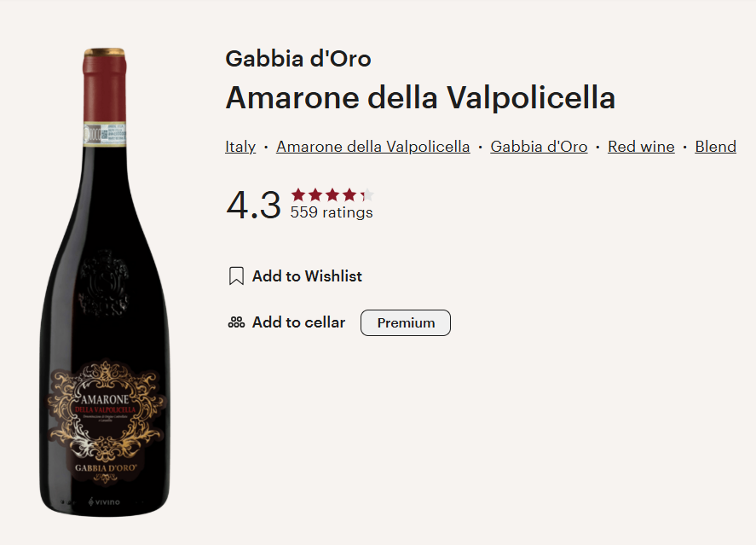Click the bold Gabbia d'Oro winery heading
Image resolution: width=756 pixels, height=545 pixels.
(298, 59)
